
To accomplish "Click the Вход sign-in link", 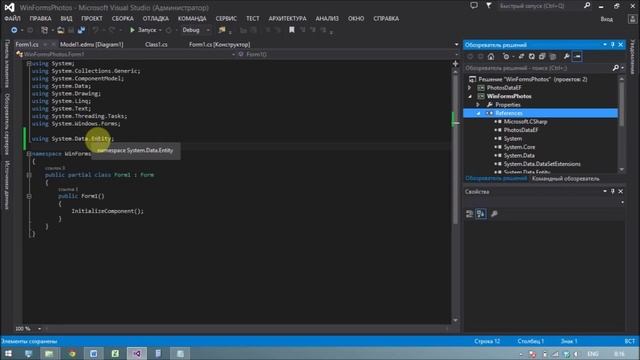I will 607,19.
